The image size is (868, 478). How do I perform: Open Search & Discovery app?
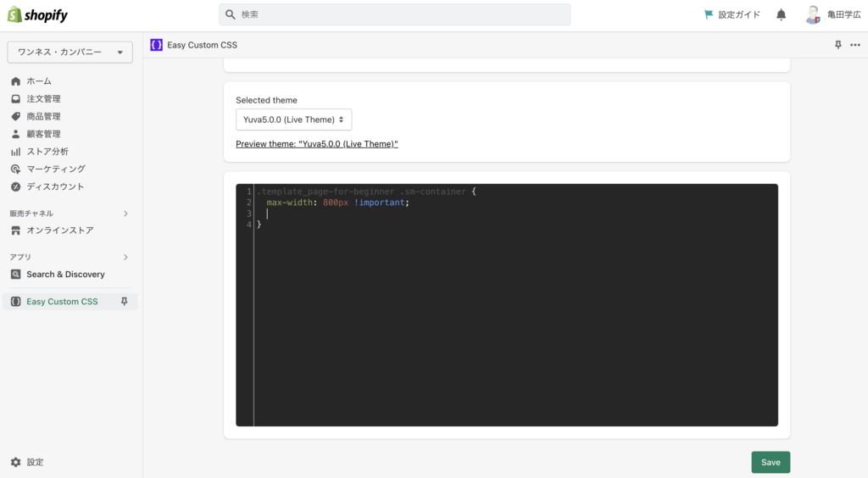(x=65, y=275)
